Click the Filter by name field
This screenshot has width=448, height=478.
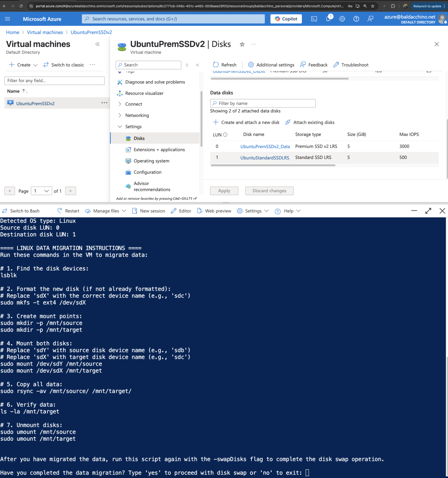pos(263,103)
